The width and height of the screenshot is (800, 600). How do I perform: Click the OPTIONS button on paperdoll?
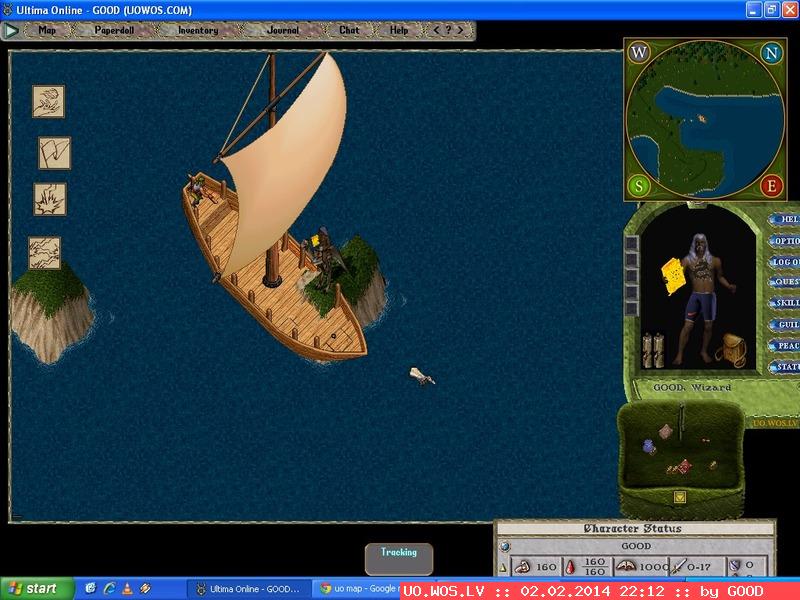785,241
